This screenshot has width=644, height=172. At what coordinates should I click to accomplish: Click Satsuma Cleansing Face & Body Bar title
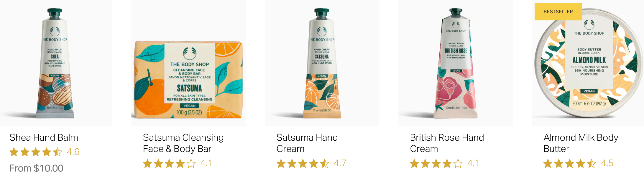(183, 143)
